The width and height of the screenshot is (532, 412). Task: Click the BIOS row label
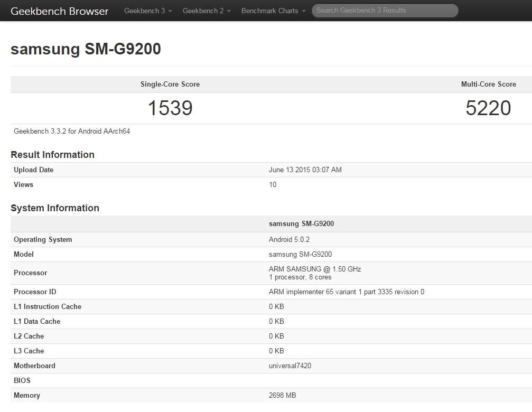click(x=22, y=380)
